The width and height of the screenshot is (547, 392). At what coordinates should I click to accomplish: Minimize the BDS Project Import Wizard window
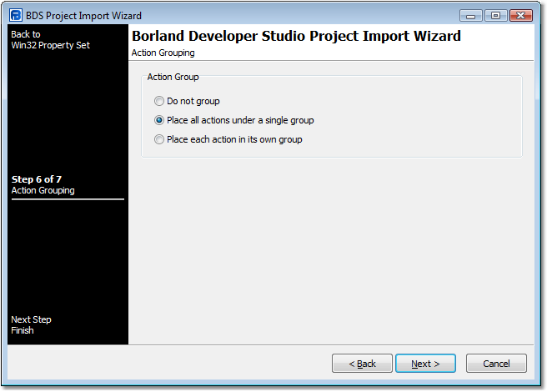tap(470, 16)
